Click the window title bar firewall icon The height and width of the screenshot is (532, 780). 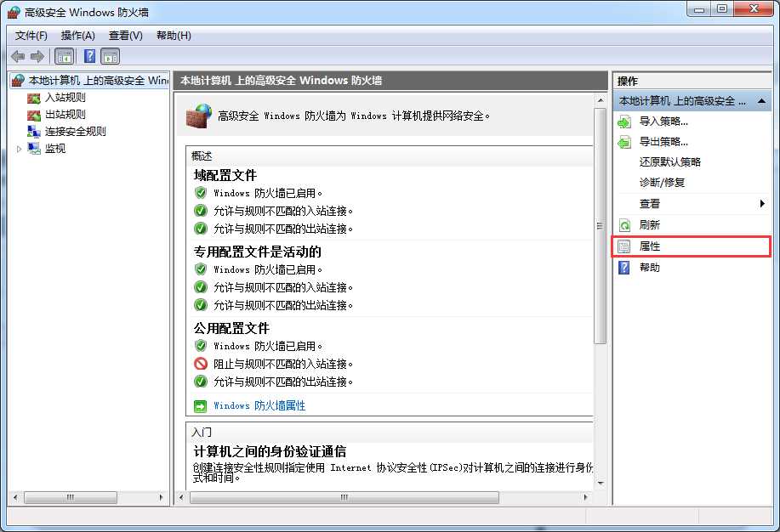[14, 13]
